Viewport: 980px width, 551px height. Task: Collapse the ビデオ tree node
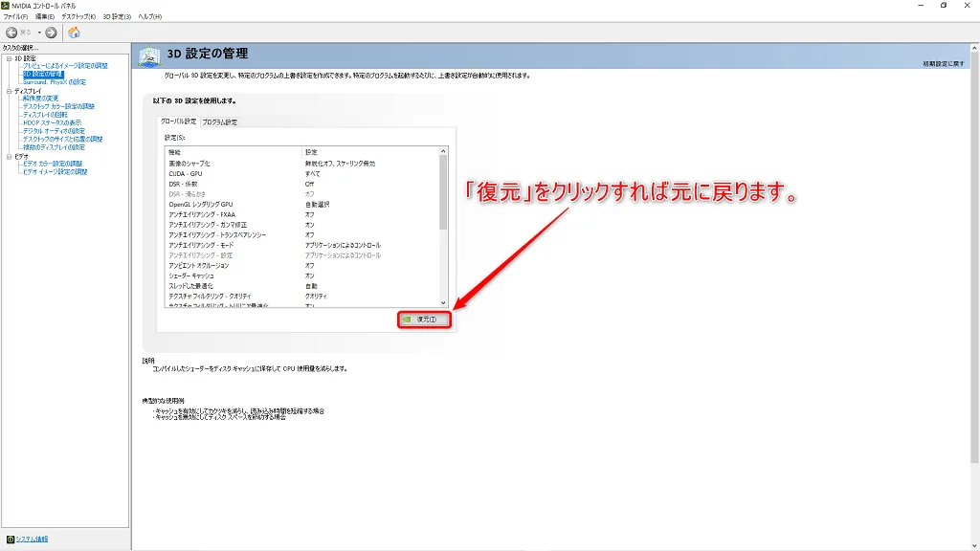[10, 157]
